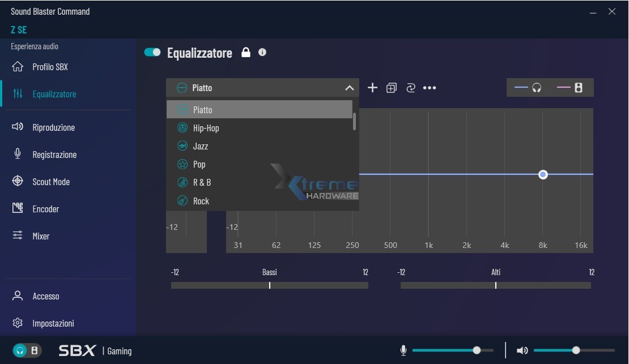Open Scout Mode in the sidebar

(x=51, y=182)
